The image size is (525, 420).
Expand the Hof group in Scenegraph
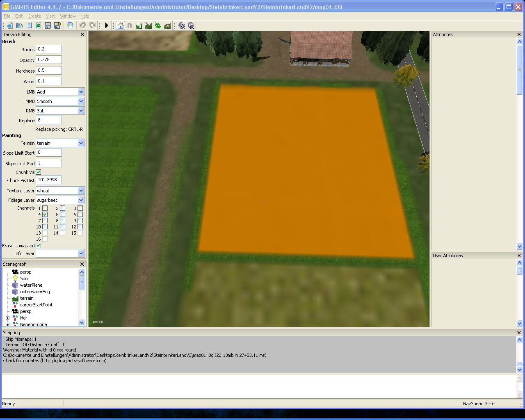click(x=7, y=318)
